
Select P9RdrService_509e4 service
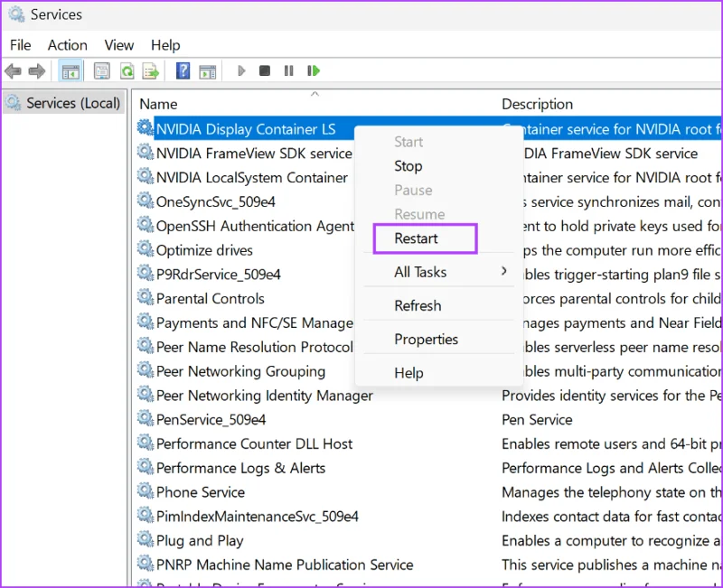click(218, 275)
